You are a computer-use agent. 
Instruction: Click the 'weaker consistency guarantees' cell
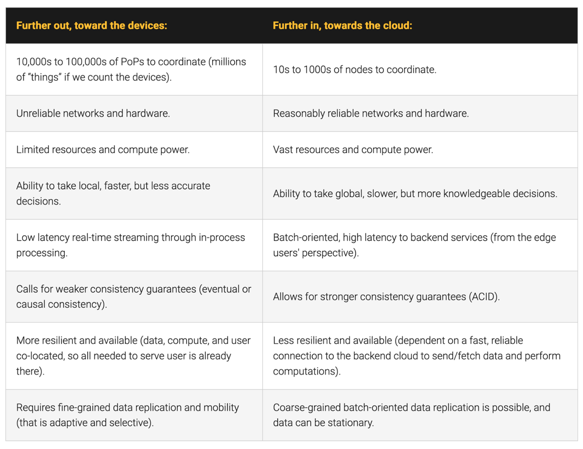(134, 297)
